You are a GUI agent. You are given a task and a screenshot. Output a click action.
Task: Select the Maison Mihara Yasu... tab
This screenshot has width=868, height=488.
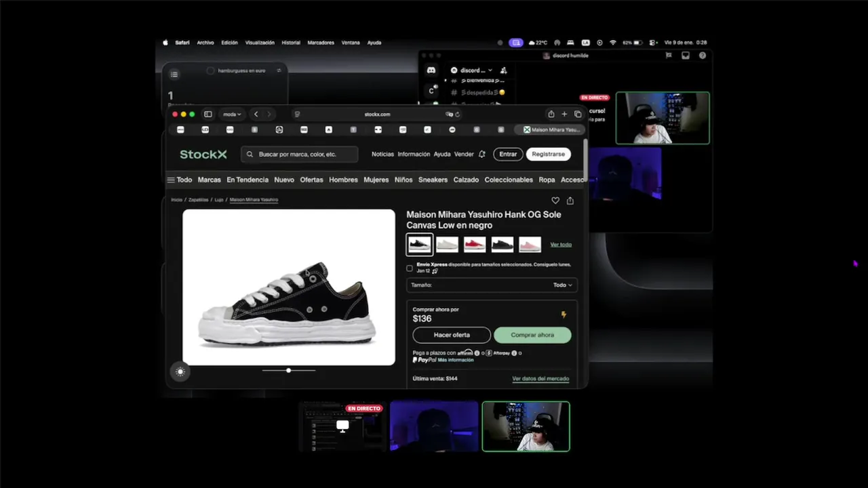tap(551, 129)
